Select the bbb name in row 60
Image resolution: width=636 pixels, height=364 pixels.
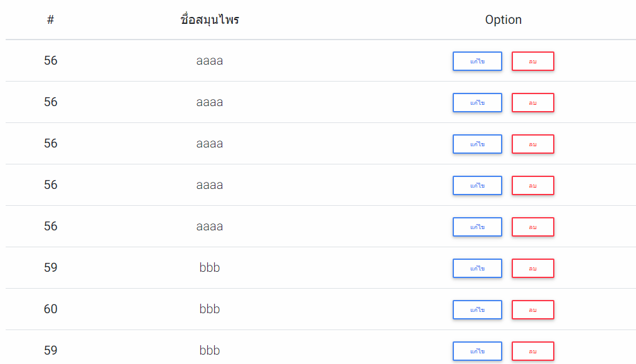tap(210, 309)
